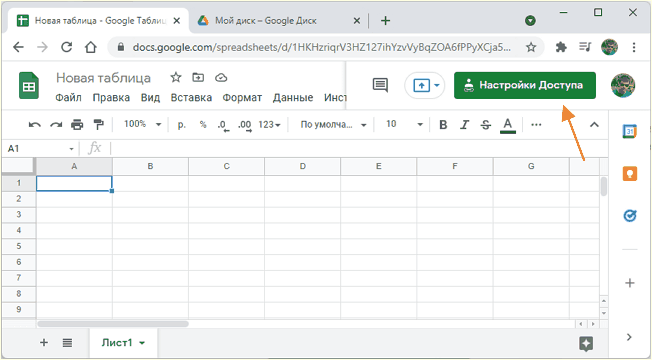The image size is (652, 360).
Task: Open the present/upload dropdown button
Action: pyautogui.click(x=425, y=85)
